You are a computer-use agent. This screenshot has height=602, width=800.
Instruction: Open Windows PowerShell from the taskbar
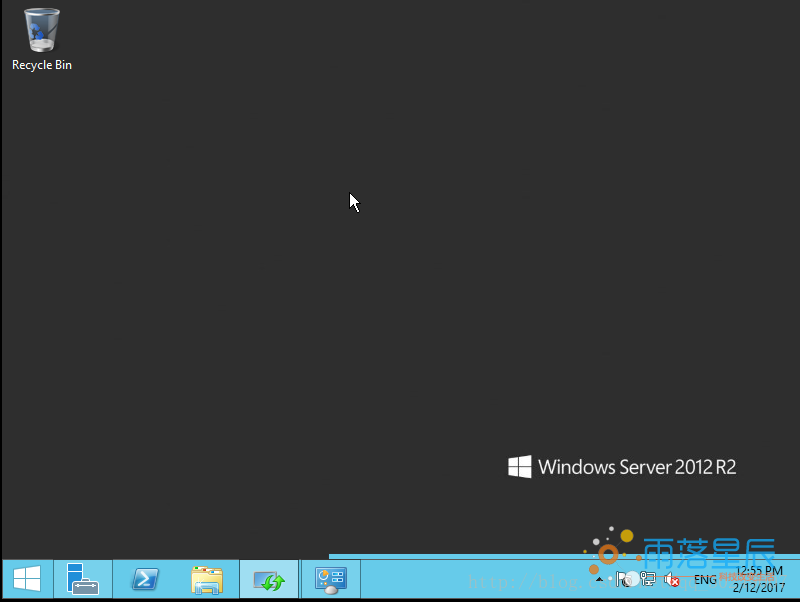(x=145, y=579)
